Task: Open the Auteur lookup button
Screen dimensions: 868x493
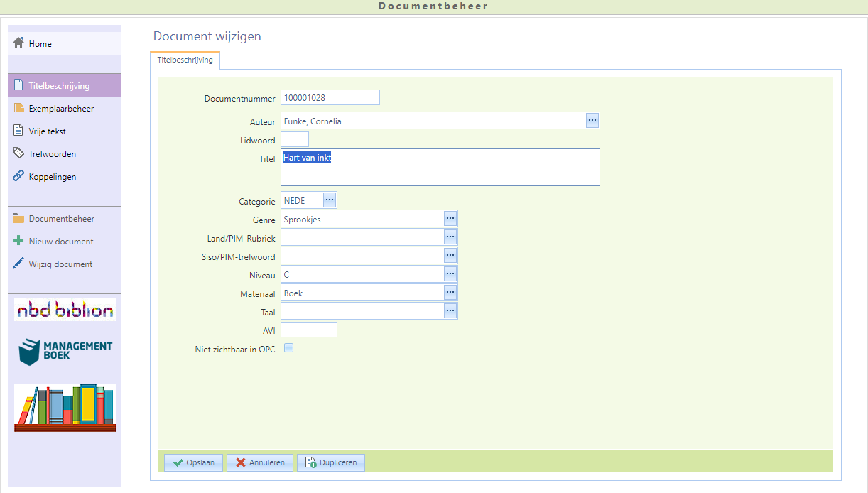Action: tap(592, 121)
